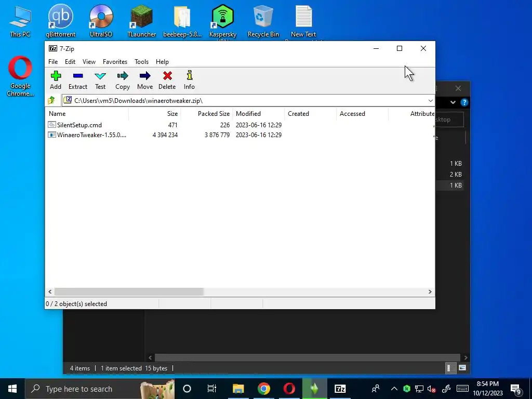Select the WinaeroTweaker file icon
Viewport: 532px width, 399px height.
[x=52, y=135]
